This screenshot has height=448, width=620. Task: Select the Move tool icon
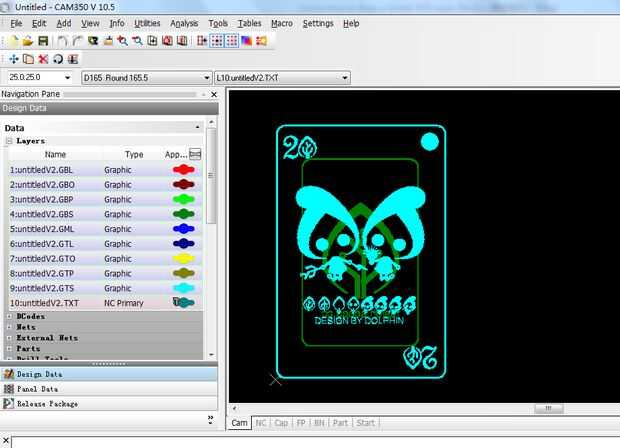[x=14, y=59]
